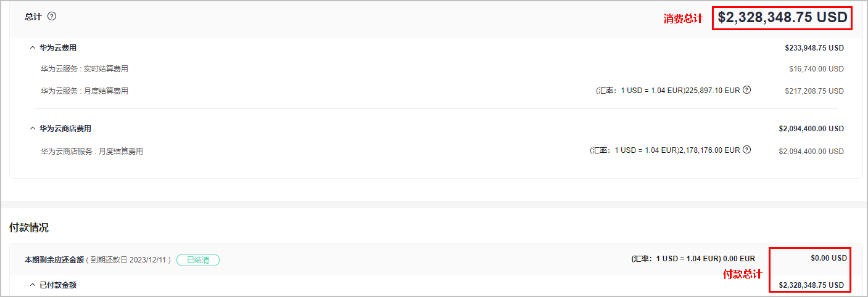Screen dimensions: 868x297
Task: Select the 华为云商店服务 : 月度结算费用 row label
Action: click(x=92, y=151)
